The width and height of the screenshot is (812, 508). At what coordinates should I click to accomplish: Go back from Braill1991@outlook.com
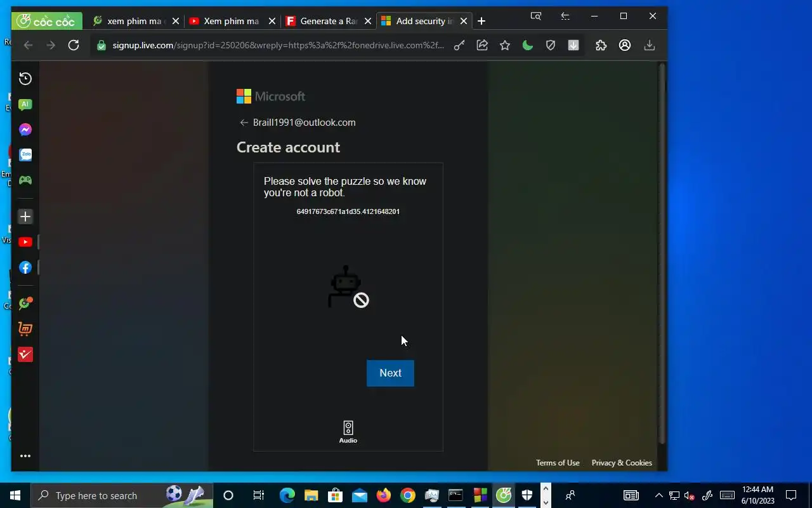[x=244, y=123]
